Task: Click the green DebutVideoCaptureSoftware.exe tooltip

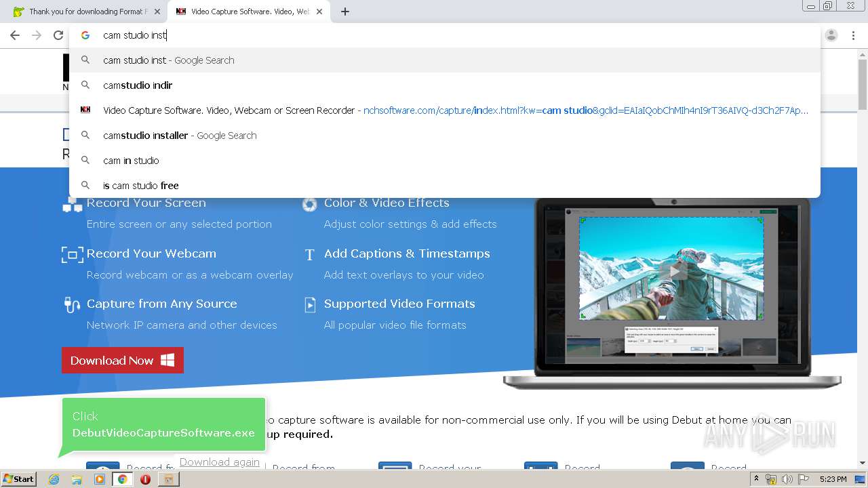Action: 163,424
